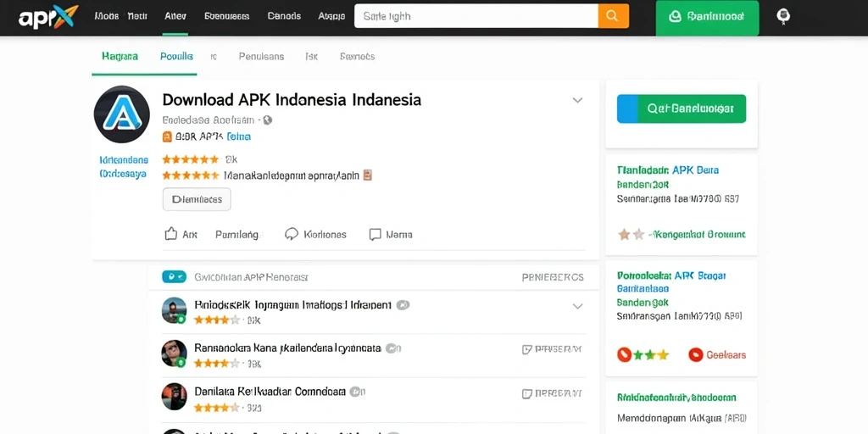Click the small orange icon after second star row

click(x=367, y=175)
